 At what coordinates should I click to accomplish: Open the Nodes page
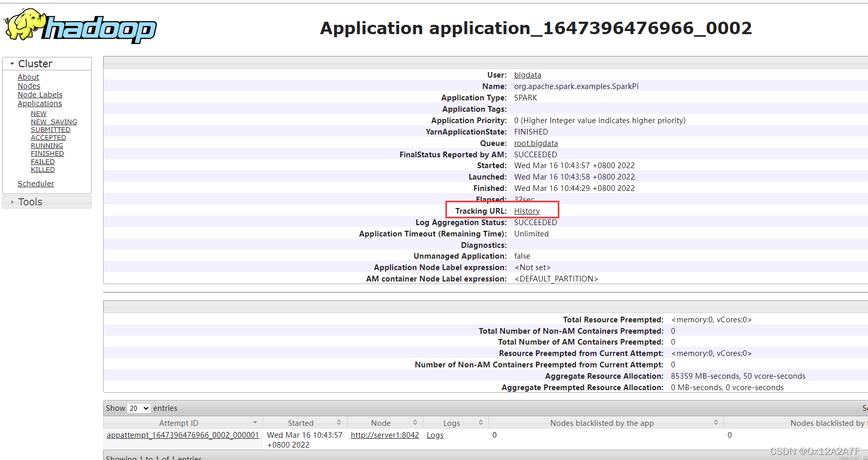tap(28, 86)
